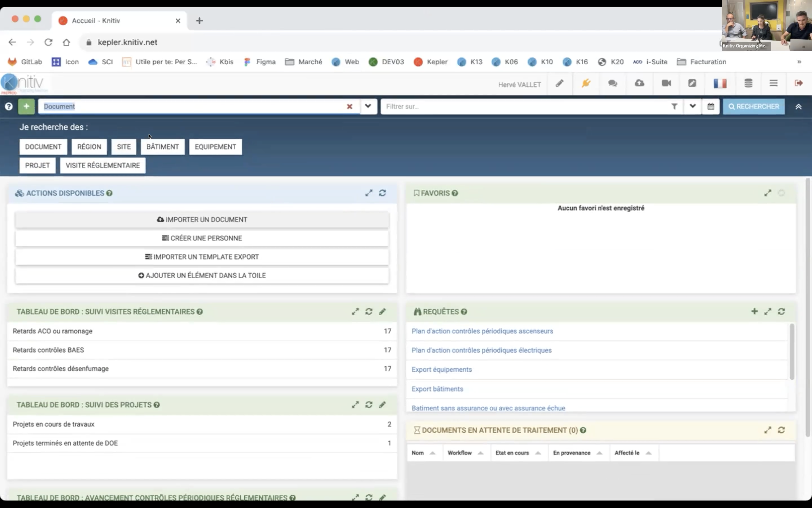Screen dimensions: 812x508
Task: Click the orange plug icon in the top toolbar
Action: tap(586, 83)
